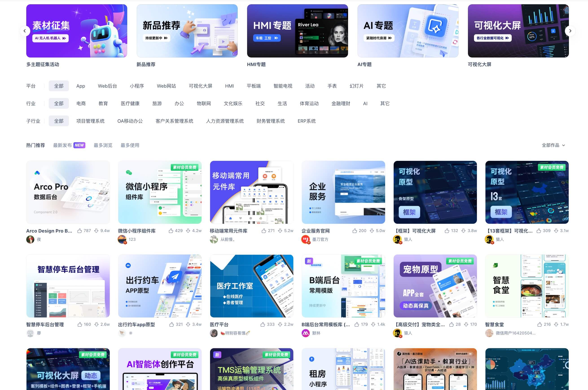Filter sub-industry by ERP系统
588x390 pixels.
307,121
